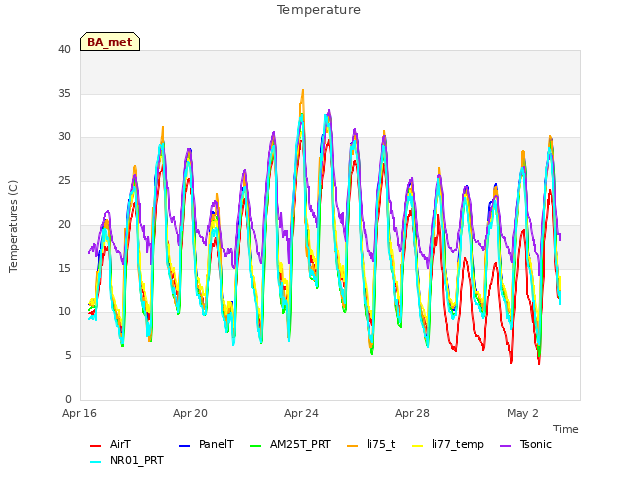Click the 5 y-axis tick label
This screenshot has height=480, width=640.
point(68,356)
